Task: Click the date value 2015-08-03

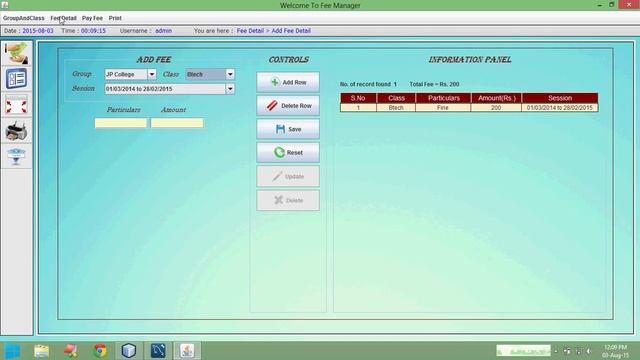Action: [x=38, y=31]
